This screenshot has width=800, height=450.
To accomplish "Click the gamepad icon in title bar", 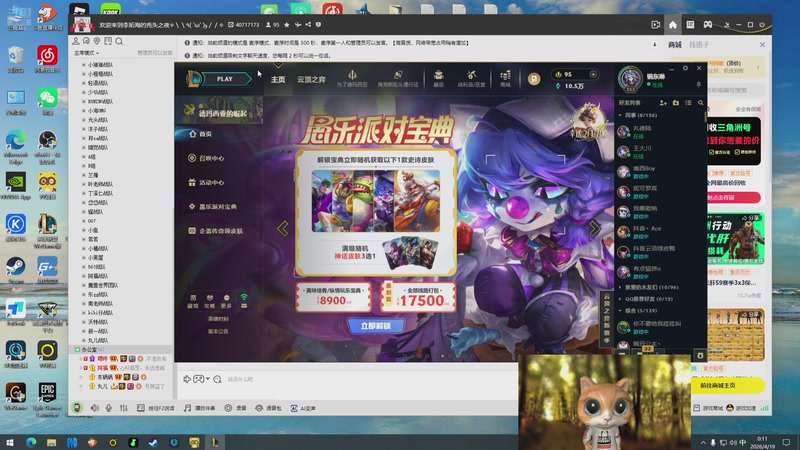I will (708, 24).
